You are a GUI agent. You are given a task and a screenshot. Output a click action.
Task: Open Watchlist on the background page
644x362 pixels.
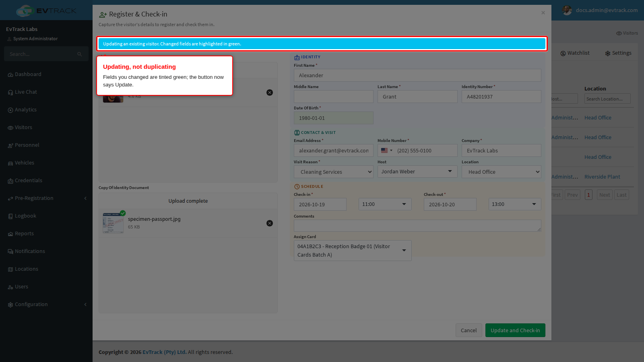(575, 53)
